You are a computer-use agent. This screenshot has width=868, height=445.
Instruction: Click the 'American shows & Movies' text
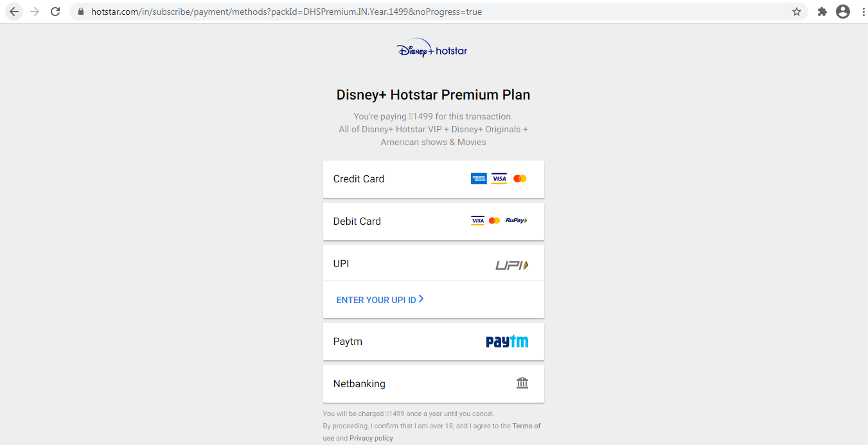click(434, 142)
